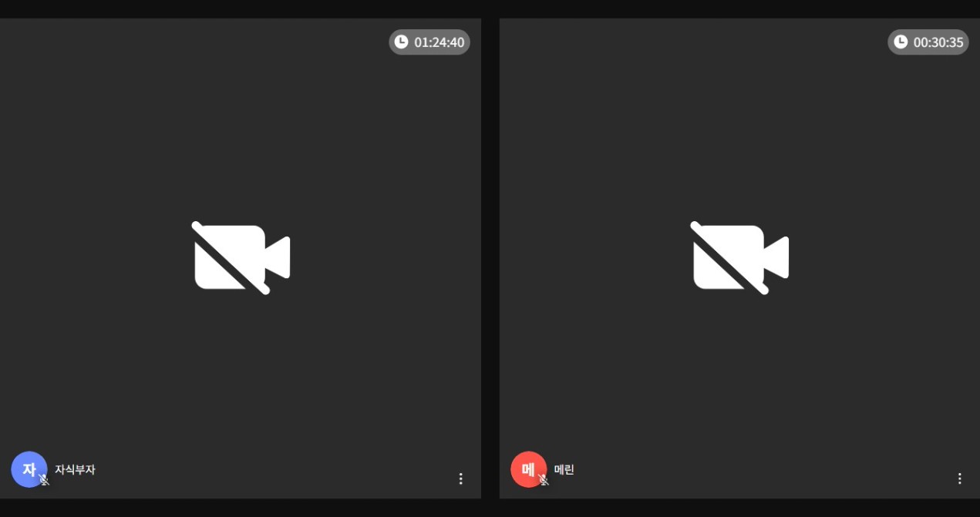Select 자식부자's video tile background
Screen dimensions: 980x517
(x=241, y=139)
